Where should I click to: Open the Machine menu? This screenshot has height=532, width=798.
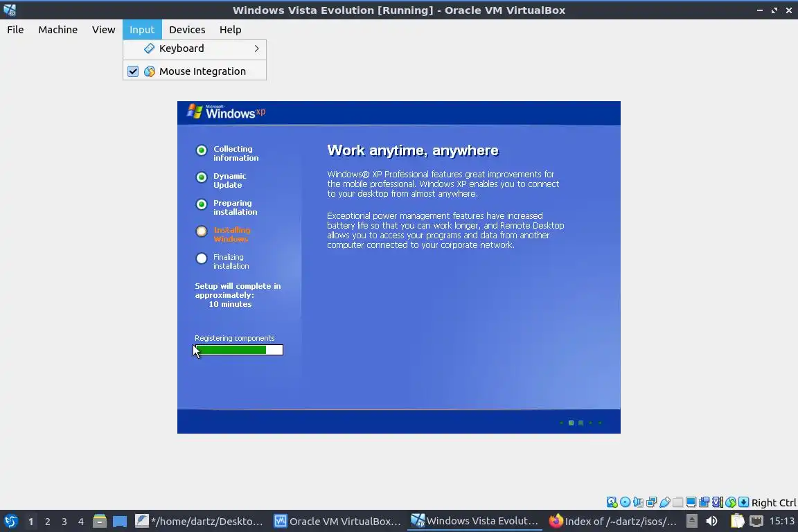(58, 30)
